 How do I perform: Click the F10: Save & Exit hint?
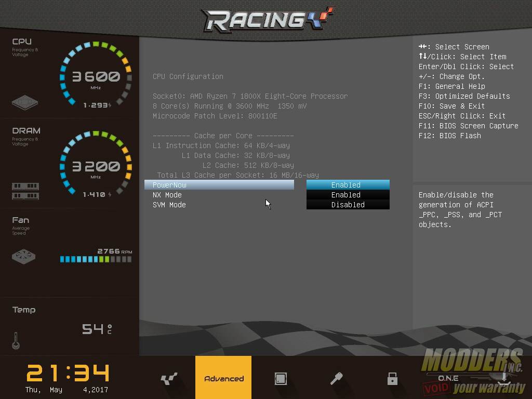point(451,106)
